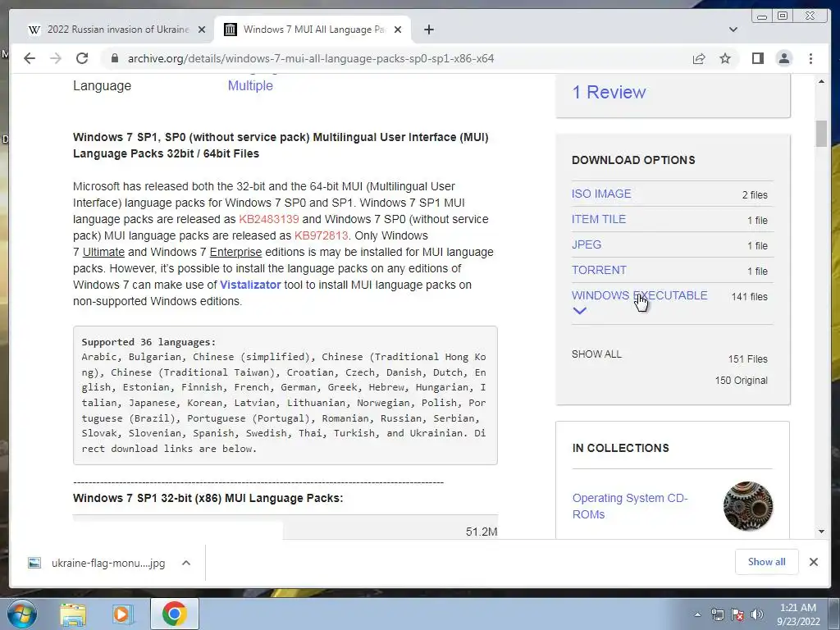This screenshot has height=630, width=840.
Task: Expand the Windows Executable file list chevron
Action: [x=580, y=311]
